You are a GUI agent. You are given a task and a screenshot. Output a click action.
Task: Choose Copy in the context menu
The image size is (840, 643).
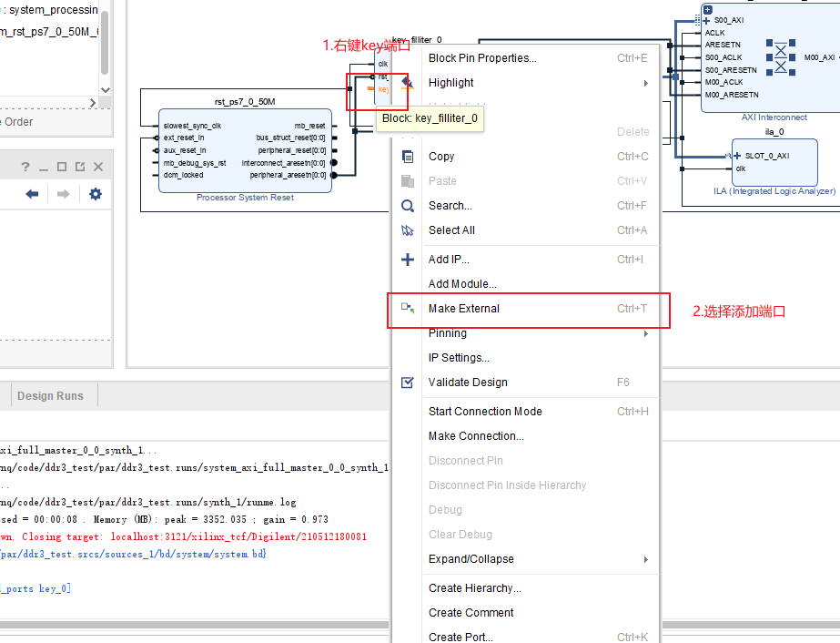[x=525, y=157]
